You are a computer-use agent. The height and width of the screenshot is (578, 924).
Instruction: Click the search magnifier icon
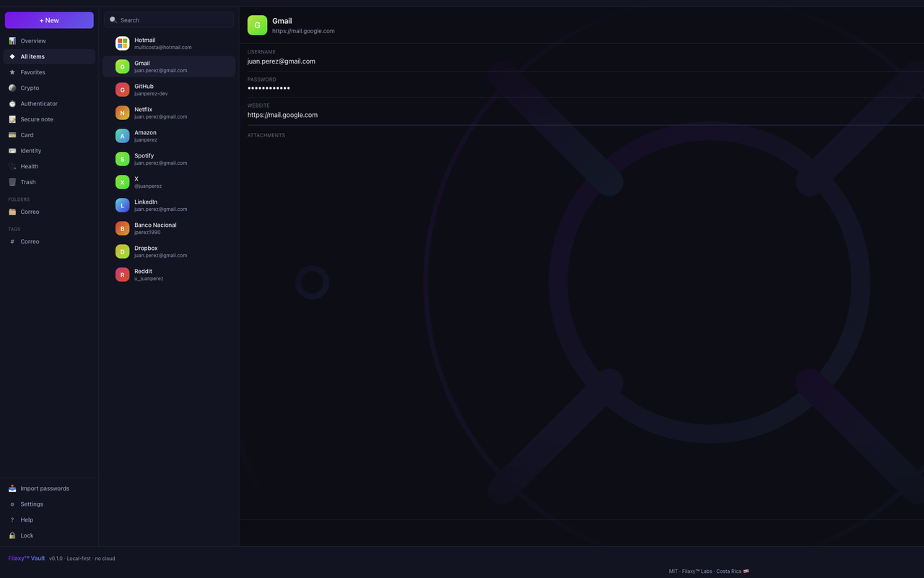tap(113, 20)
